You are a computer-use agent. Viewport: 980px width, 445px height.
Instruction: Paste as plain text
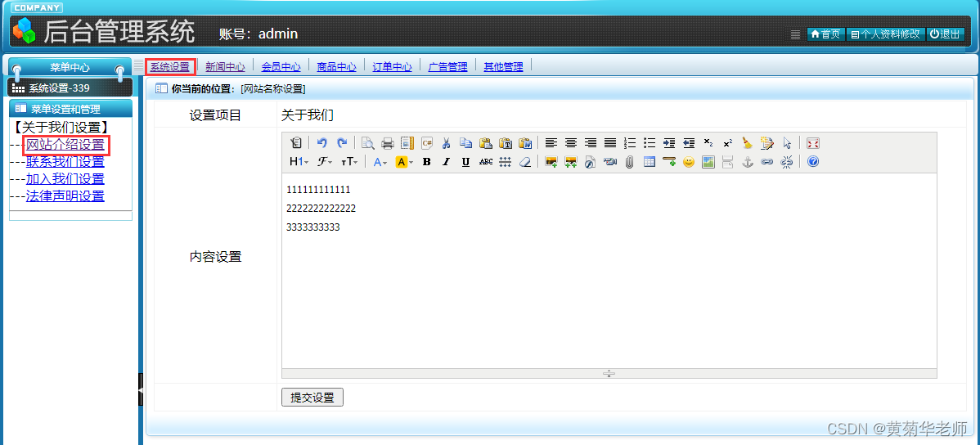click(505, 143)
